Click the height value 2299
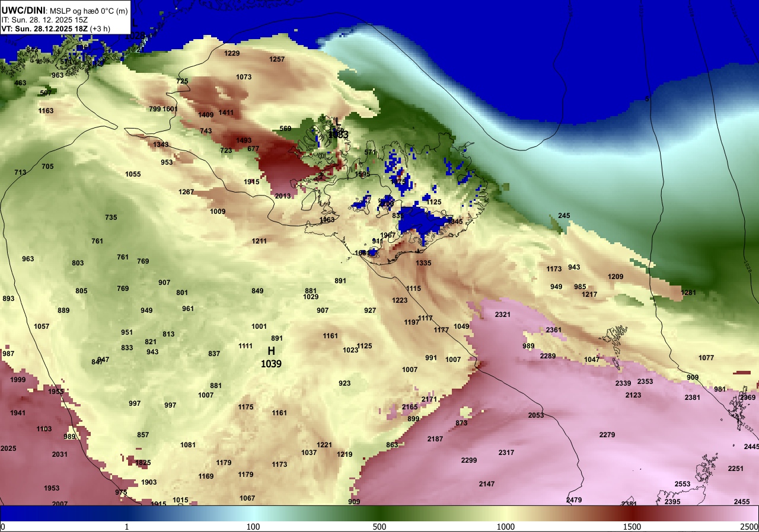Image resolution: width=759 pixels, height=532 pixels. tap(469, 460)
